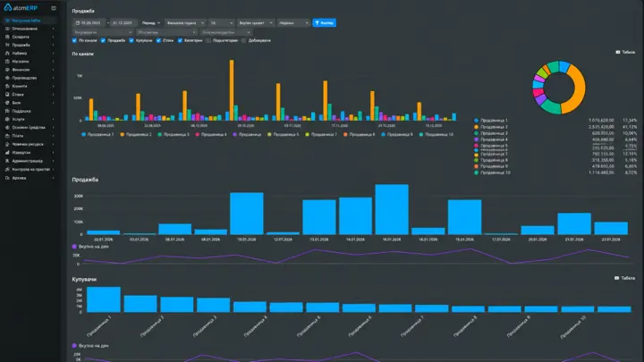Click the Сметководство sidebar icon

pyautogui.click(x=7, y=29)
